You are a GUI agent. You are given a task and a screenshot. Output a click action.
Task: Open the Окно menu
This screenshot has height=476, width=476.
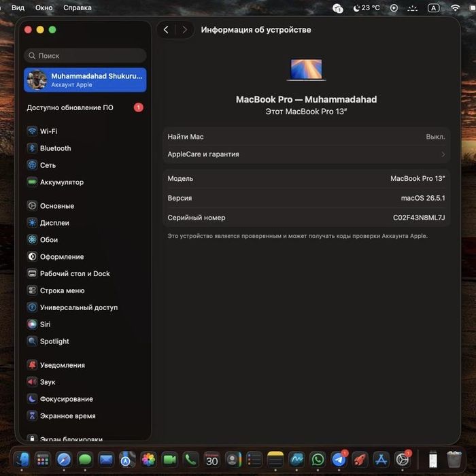point(44,8)
